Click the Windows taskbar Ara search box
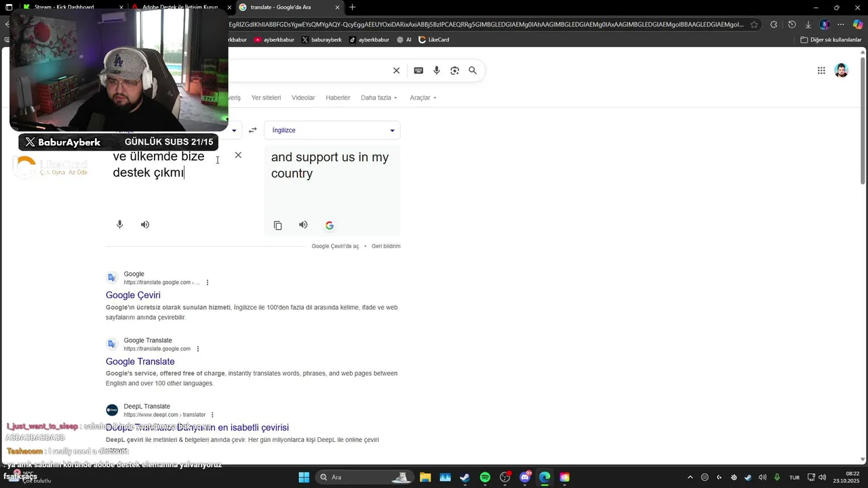868x488 pixels. click(x=366, y=477)
